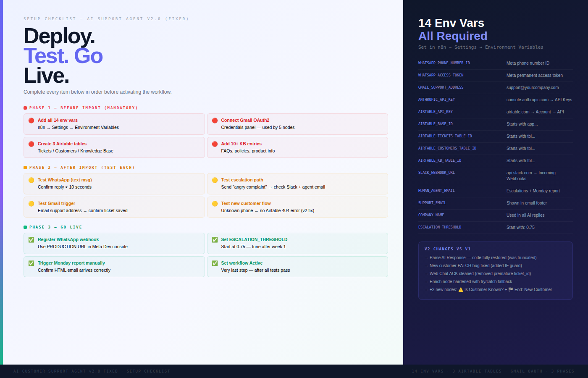
Task: Click the warning icon before Is Customer Known?
Action: (x=461, y=289)
